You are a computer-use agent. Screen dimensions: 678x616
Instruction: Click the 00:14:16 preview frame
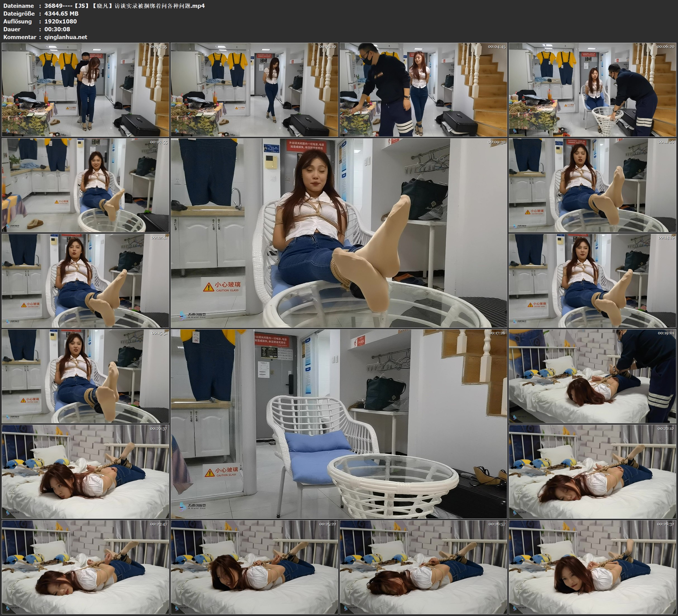point(593,281)
